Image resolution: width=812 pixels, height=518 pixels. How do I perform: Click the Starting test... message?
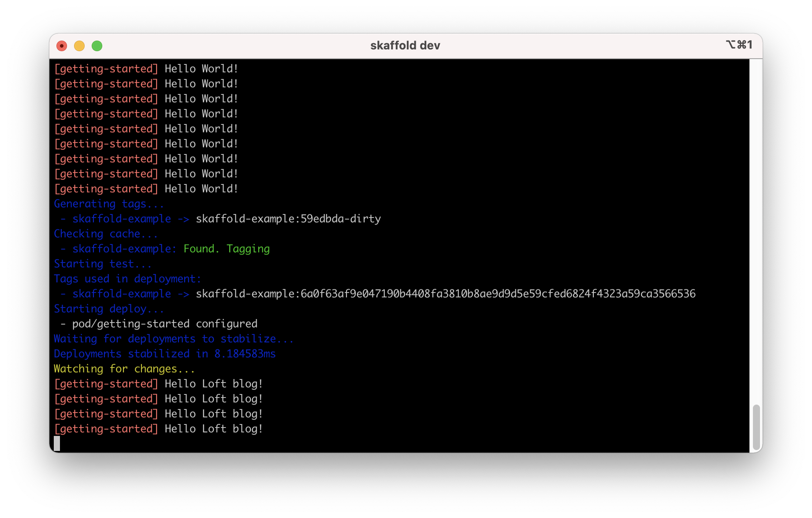pos(102,263)
